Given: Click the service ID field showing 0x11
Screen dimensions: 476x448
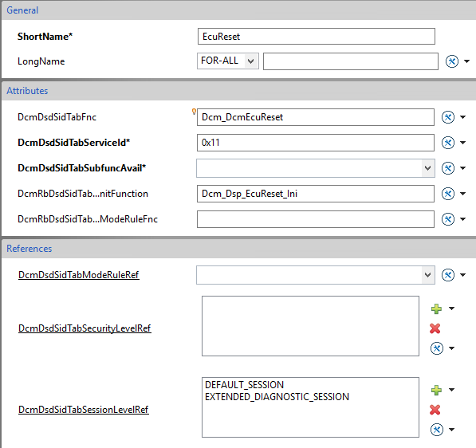Looking at the screenshot, I should [316, 143].
